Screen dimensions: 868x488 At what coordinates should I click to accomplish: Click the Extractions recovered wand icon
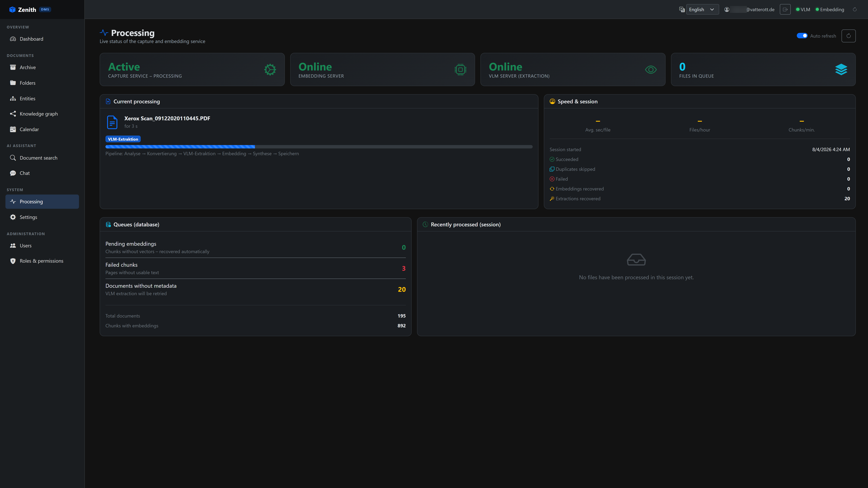click(552, 199)
